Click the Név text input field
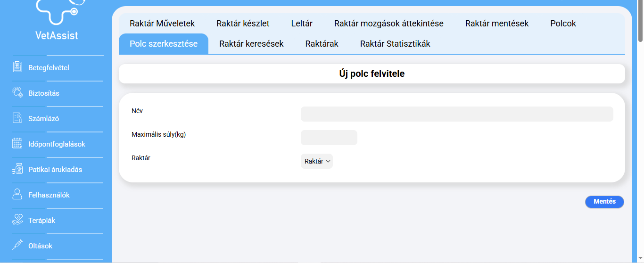This screenshot has height=263, width=644. [456, 114]
